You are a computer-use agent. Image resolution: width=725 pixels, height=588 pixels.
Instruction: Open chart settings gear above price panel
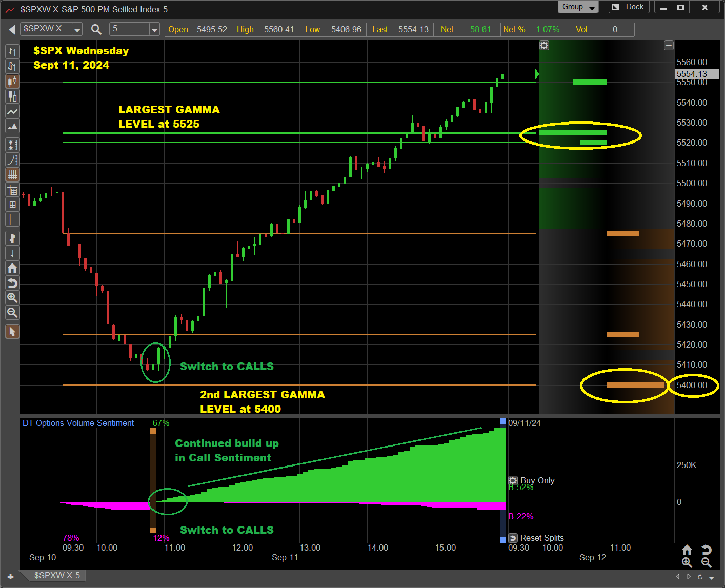[544, 46]
